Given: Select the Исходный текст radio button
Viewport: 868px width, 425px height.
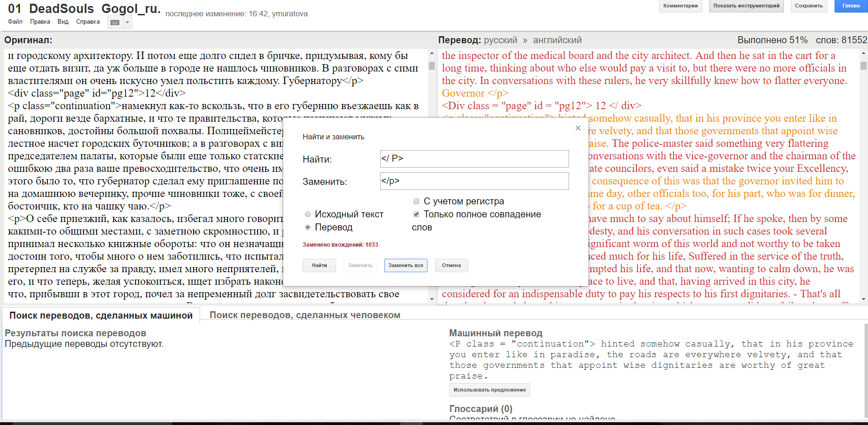Looking at the screenshot, I should 308,214.
